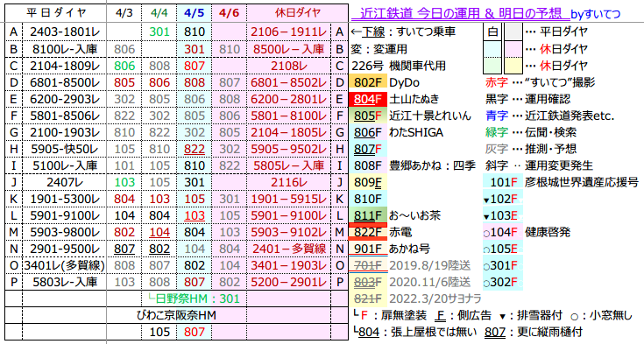Click the holiday cell 8500レ－入庫
This screenshot has width=644, height=344.
289,49
